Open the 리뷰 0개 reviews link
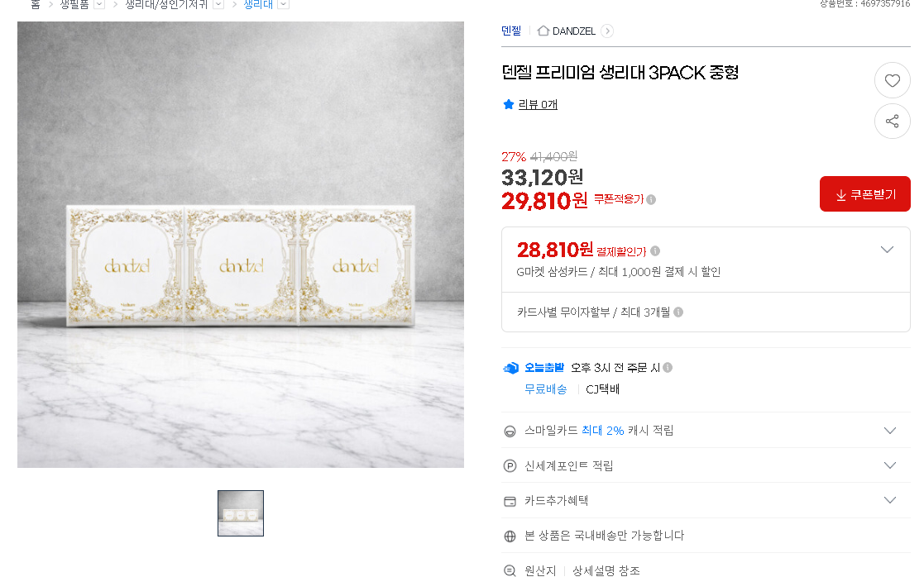The height and width of the screenshot is (577, 924). coord(538,105)
